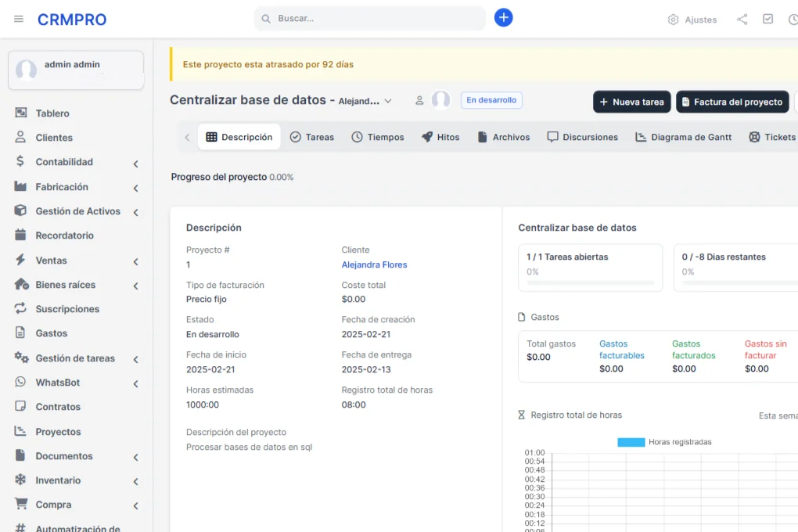Image resolution: width=798 pixels, height=532 pixels.
Task: Click the Dias restantes progress bar
Action: coord(740,282)
